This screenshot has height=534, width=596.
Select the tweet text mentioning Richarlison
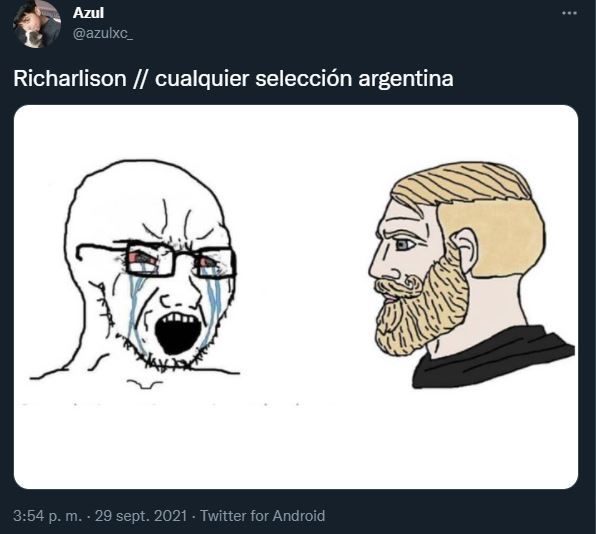[233, 79]
